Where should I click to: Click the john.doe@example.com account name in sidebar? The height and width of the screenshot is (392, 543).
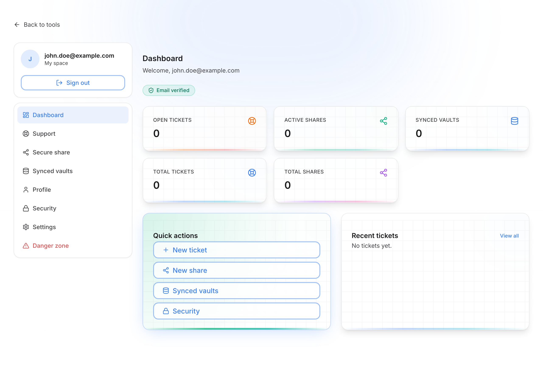pos(79,56)
